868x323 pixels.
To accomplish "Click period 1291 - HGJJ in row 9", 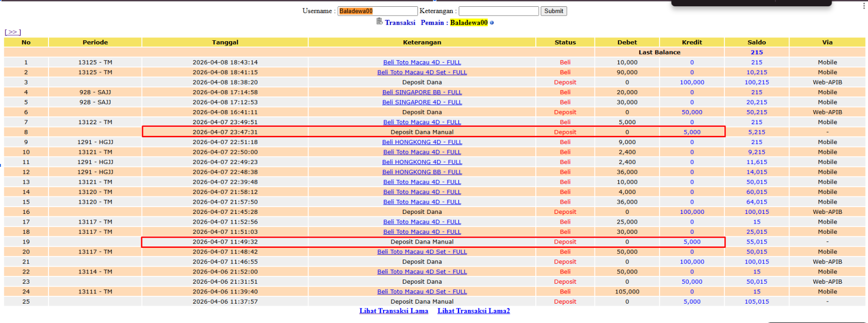I will tap(95, 142).
